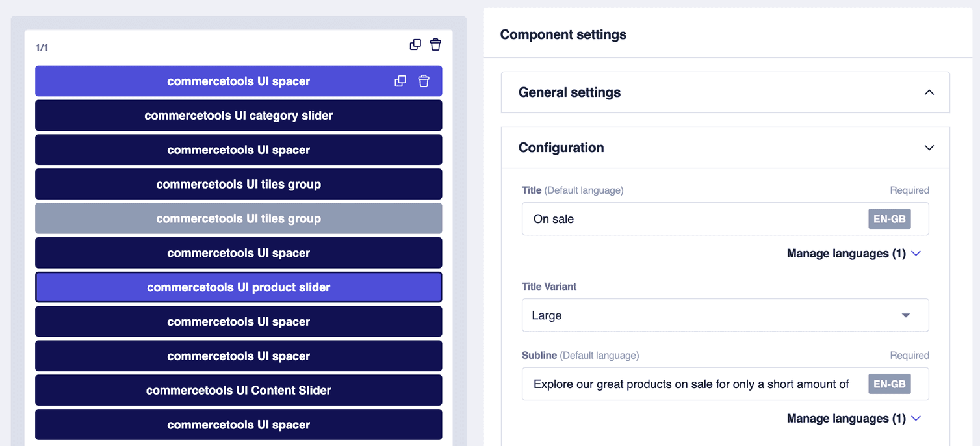
Task: Expand Manage languages under Title
Action: point(916,253)
